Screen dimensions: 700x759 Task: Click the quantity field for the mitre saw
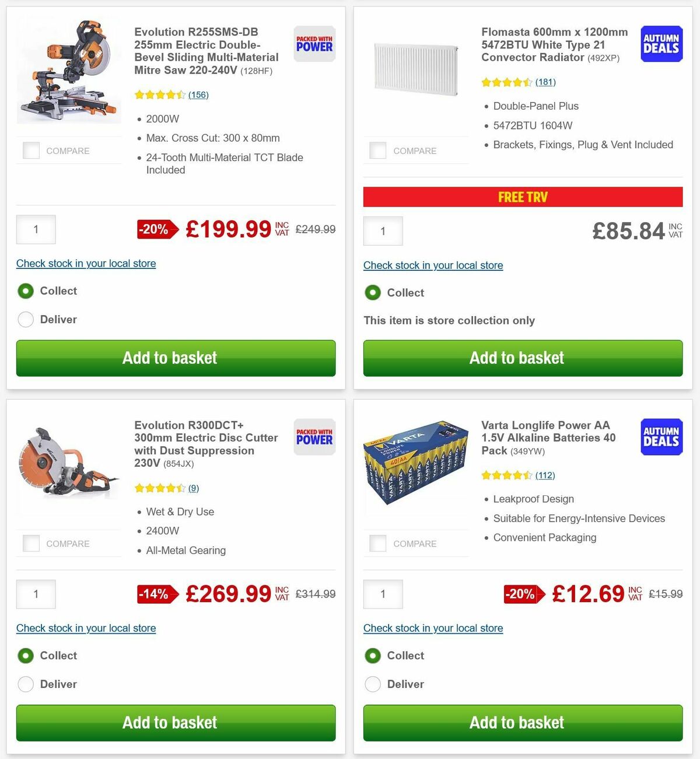(x=36, y=229)
